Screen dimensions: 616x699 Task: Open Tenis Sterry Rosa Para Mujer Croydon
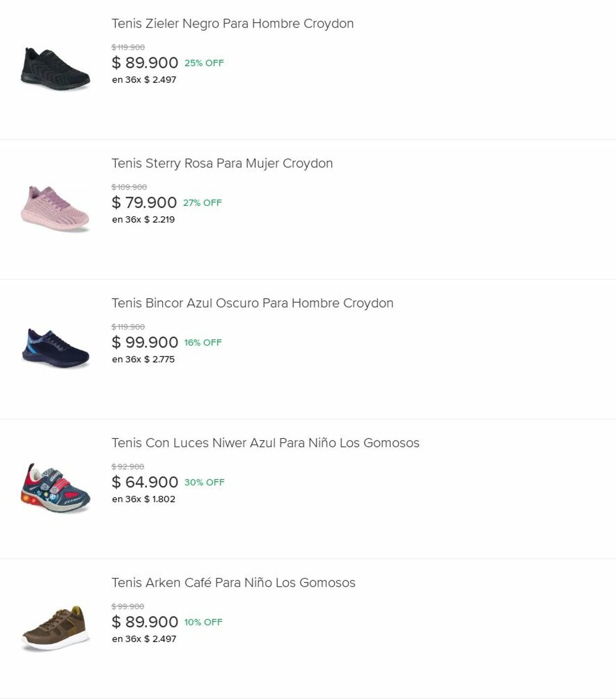[222, 164]
